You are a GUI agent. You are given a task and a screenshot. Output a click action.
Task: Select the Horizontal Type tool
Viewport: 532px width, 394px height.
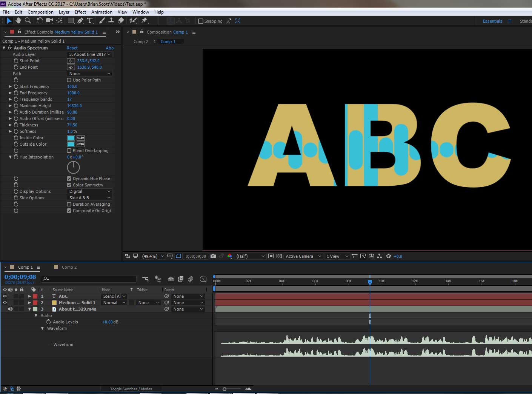tap(90, 21)
